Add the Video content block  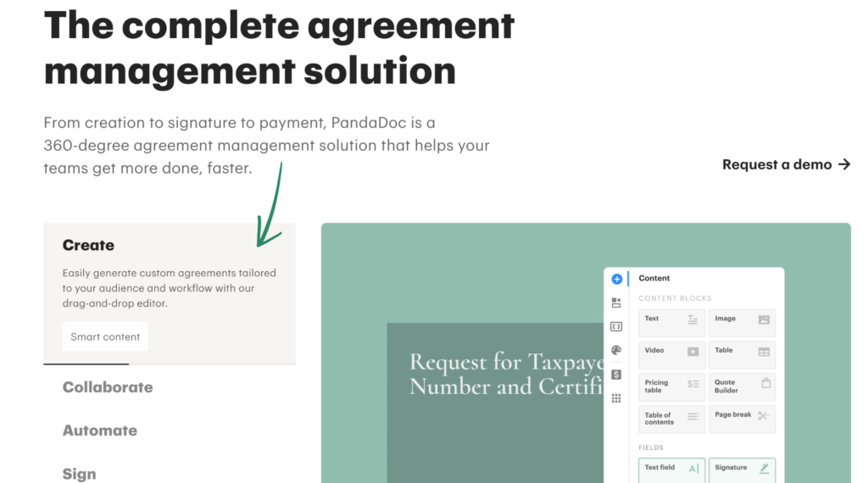[x=671, y=355]
